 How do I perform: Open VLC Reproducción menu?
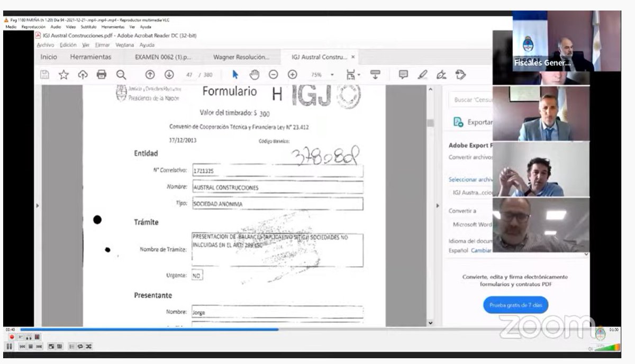coord(33,26)
